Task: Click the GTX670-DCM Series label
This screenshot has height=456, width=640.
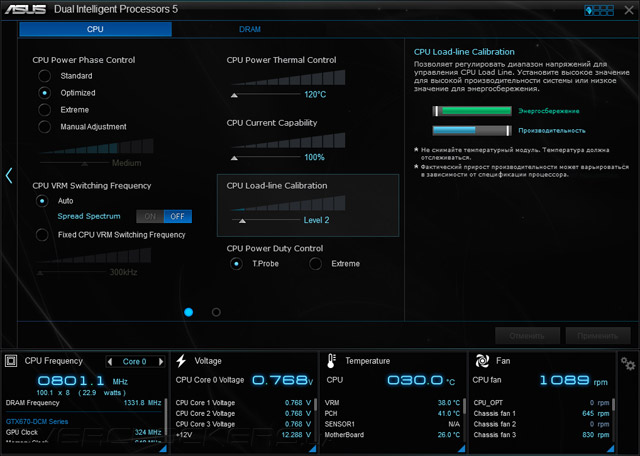Action: tap(37, 422)
